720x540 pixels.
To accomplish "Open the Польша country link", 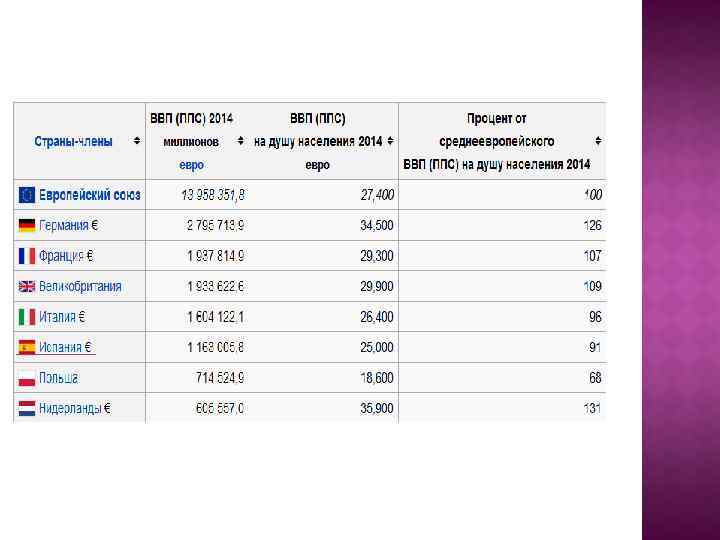I will 59,378.
